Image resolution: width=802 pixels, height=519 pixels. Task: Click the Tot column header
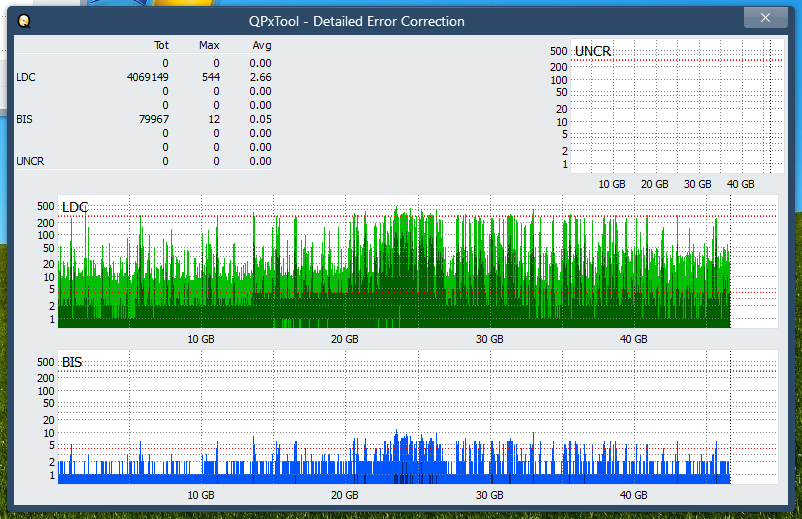pos(161,45)
